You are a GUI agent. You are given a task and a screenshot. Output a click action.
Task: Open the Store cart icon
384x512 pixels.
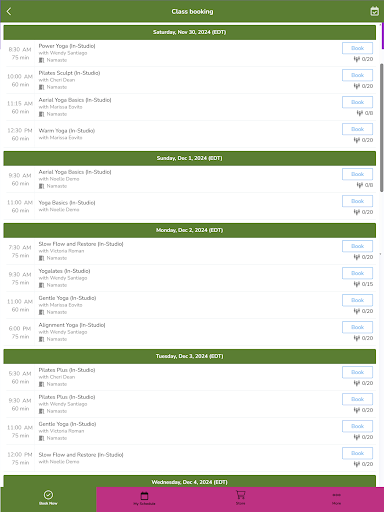(x=240, y=495)
